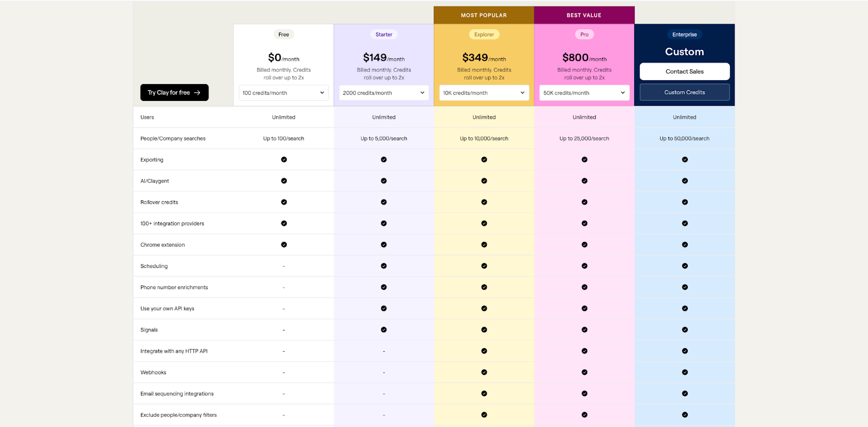Click the $349/month Explorer price
Image resolution: width=868 pixels, height=427 pixels.
pos(484,58)
